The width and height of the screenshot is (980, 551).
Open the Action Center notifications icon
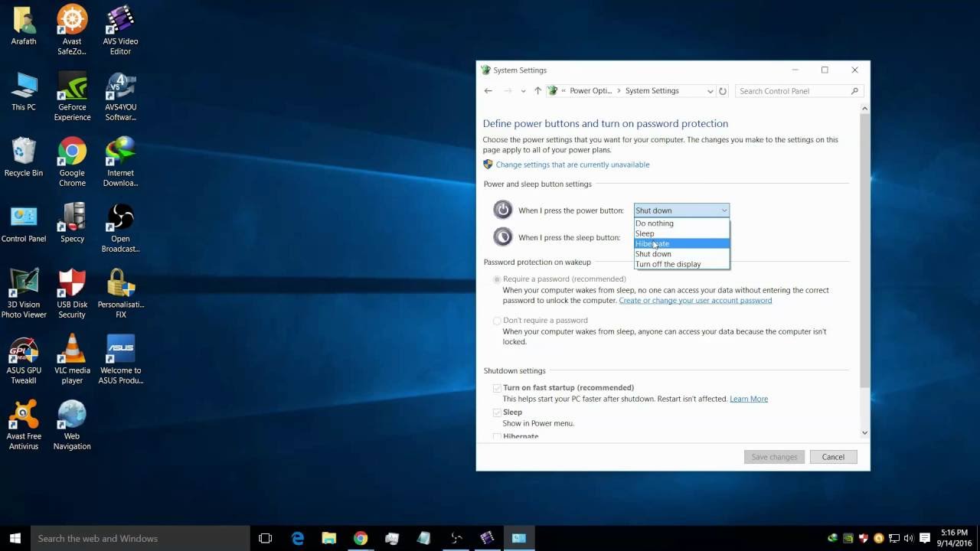[x=924, y=538]
